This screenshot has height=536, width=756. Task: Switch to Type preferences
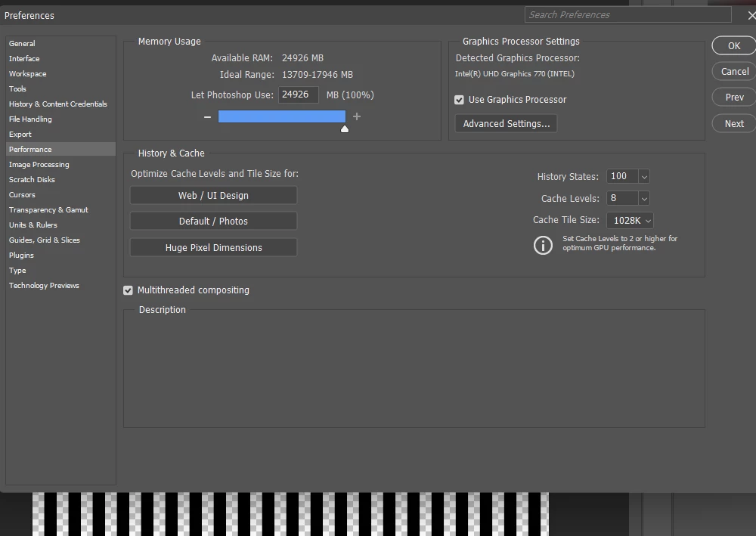17,271
